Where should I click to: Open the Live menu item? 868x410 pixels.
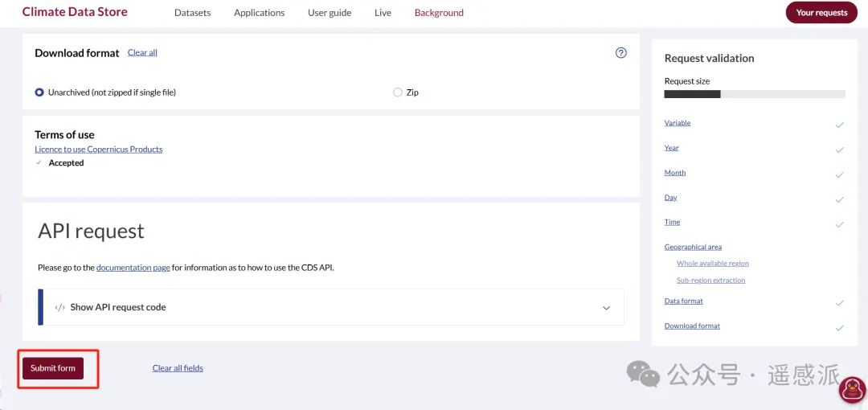383,13
